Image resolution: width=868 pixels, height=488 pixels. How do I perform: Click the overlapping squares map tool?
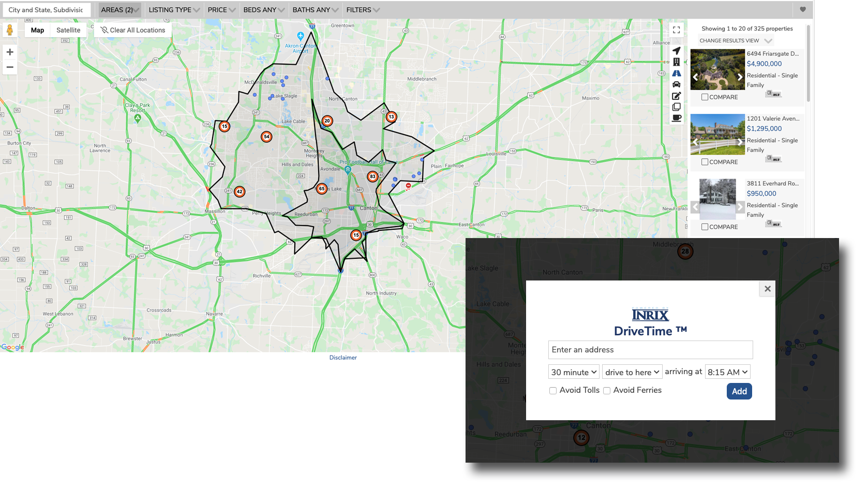coord(676,107)
